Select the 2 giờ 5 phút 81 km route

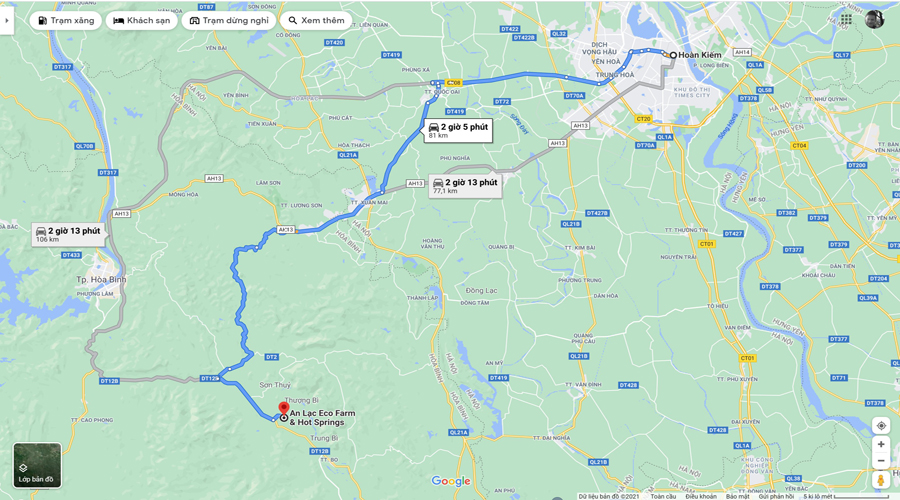point(457,130)
